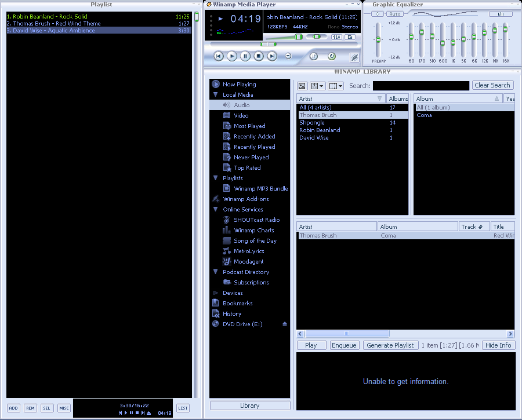Screen dimensions: 522x420
Task: Toggle repeat playback mode
Action: pos(331,56)
